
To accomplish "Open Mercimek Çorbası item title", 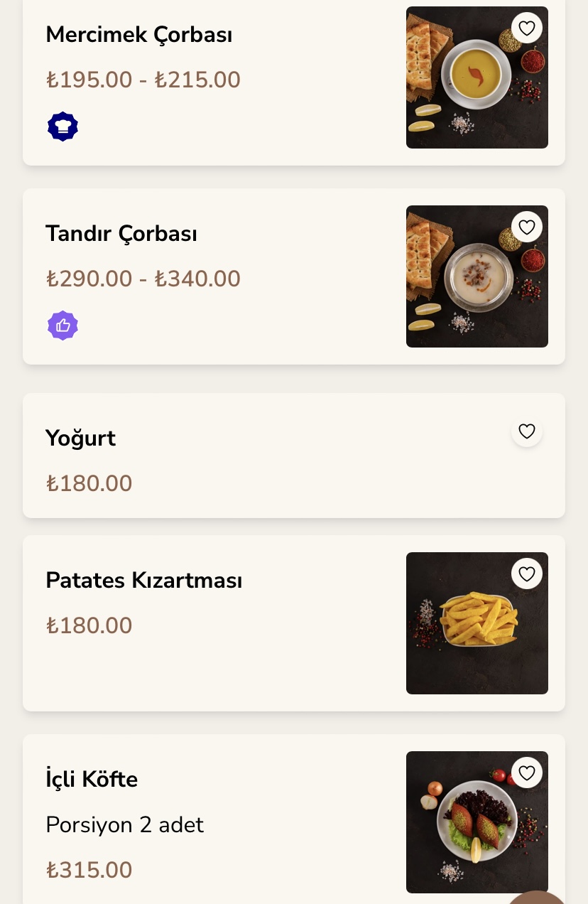I will click(x=139, y=34).
